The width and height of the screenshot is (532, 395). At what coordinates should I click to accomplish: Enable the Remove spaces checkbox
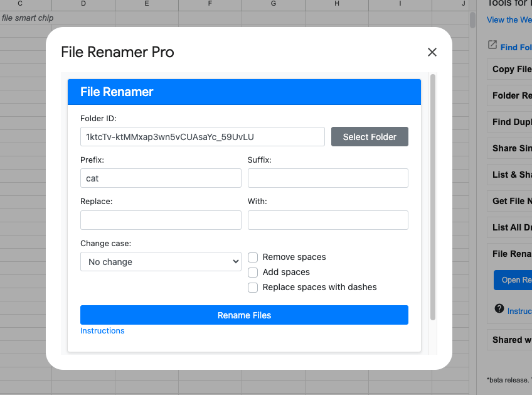click(x=253, y=257)
